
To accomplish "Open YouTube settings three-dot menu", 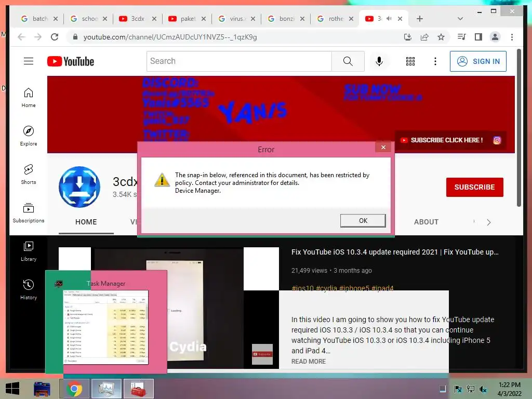I will pyautogui.click(x=435, y=61).
